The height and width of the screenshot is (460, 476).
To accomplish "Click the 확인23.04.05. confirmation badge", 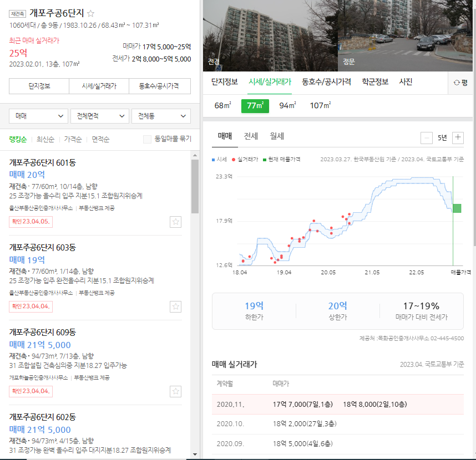I will [31, 222].
